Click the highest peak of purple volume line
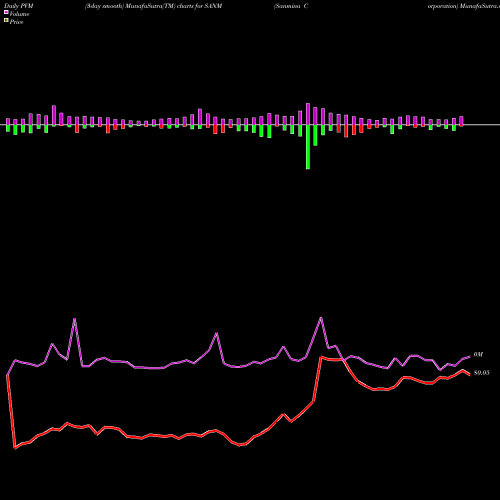500x500 pixels. (321, 318)
